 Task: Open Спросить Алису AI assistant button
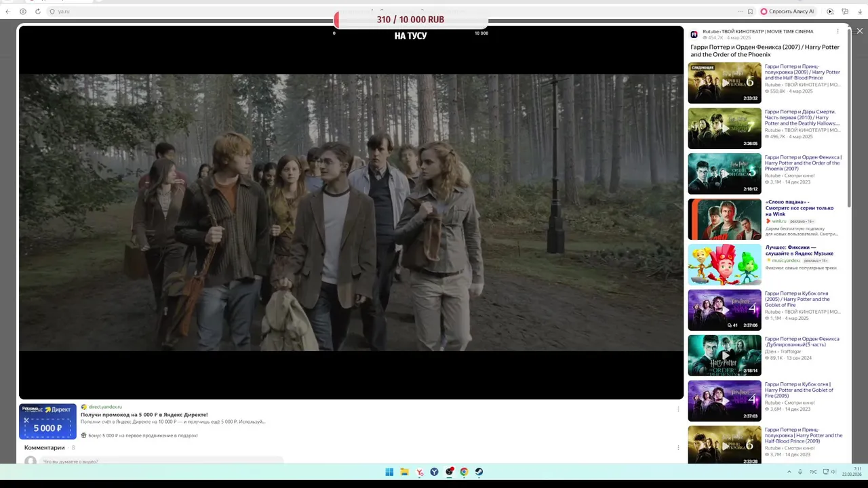pos(787,12)
